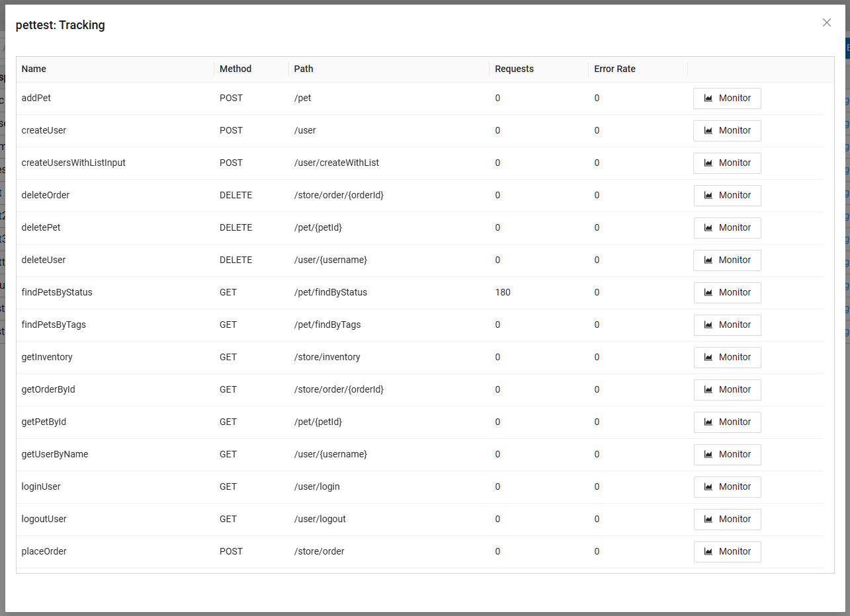Open Monitor for getInventory row
The width and height of the screenshot is (850, 616).
[x=727, y=358]
